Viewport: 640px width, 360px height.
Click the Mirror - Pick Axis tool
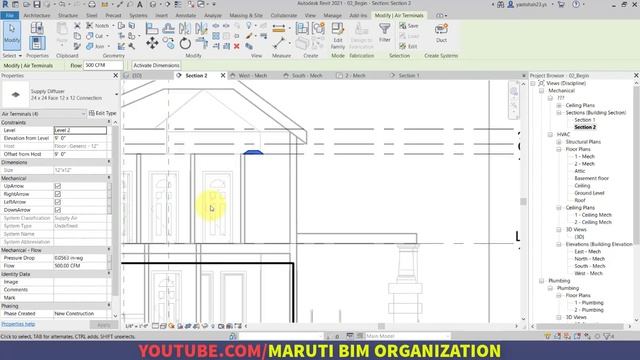point(184,28)
